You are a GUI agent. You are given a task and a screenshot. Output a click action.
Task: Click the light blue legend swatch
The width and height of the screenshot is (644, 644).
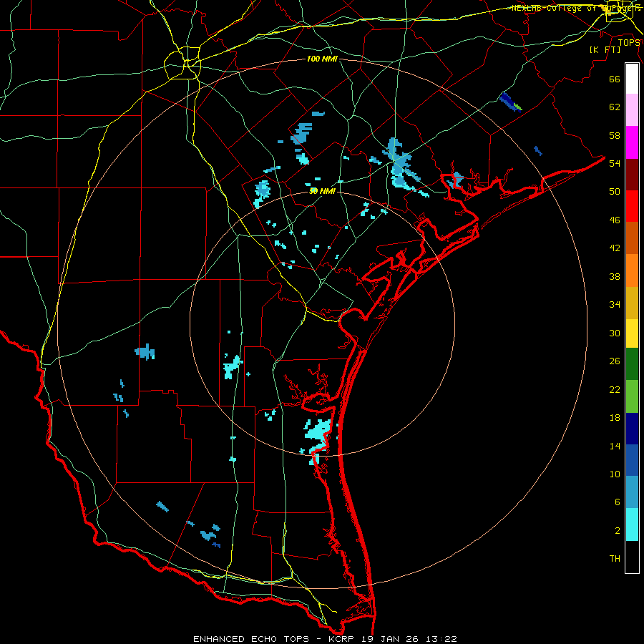(632, 492)
